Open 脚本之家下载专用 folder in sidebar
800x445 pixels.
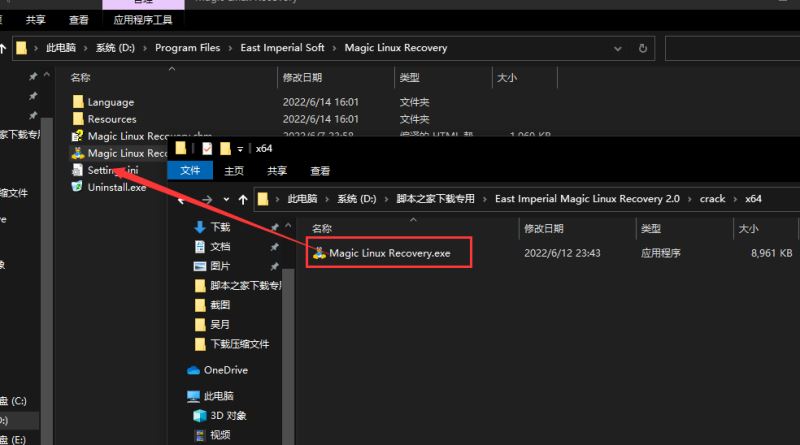tap(238, 285)
